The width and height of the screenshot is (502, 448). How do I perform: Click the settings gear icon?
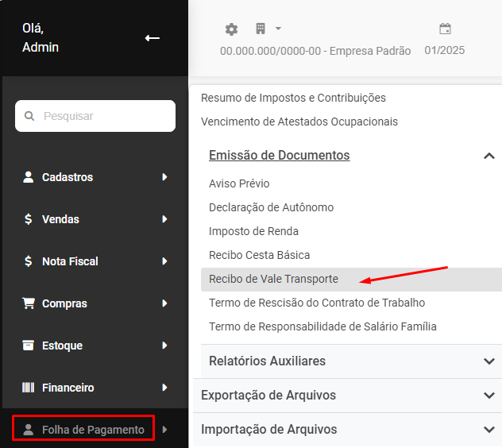[x=231, y=29]
